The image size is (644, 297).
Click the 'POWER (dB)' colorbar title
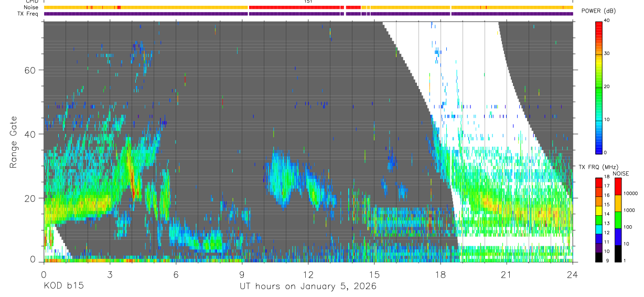(599, 11)
